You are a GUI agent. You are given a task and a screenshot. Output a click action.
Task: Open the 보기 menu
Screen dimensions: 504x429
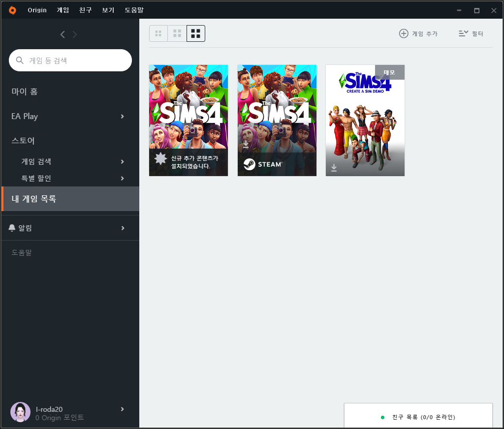pyautogui.click(x=108, y=10)
